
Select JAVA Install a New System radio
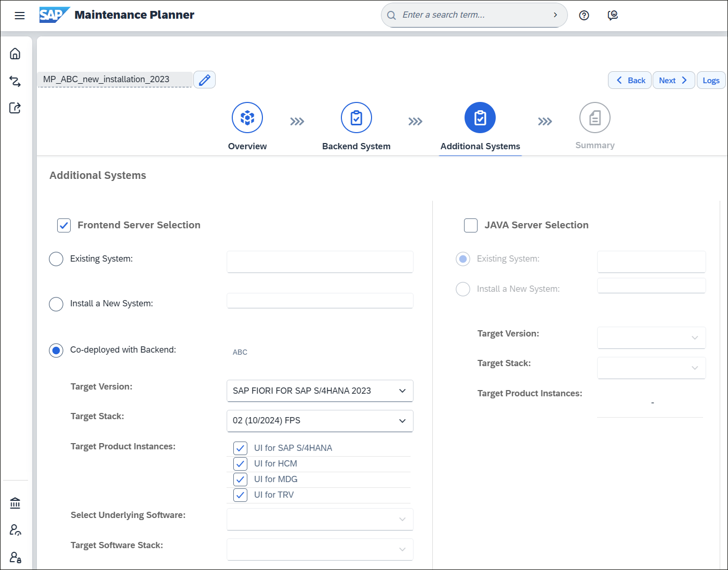pyautogui.click(x=463, y=289)
